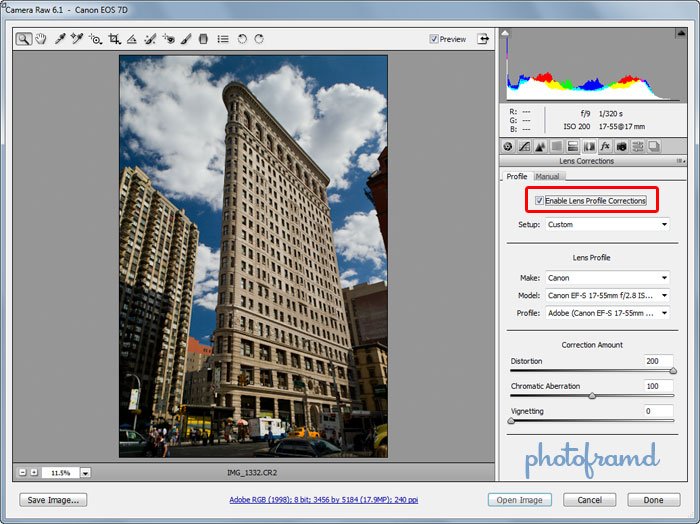
Task: Select the Red Eye Removal tool
Action: coord(169,39)
